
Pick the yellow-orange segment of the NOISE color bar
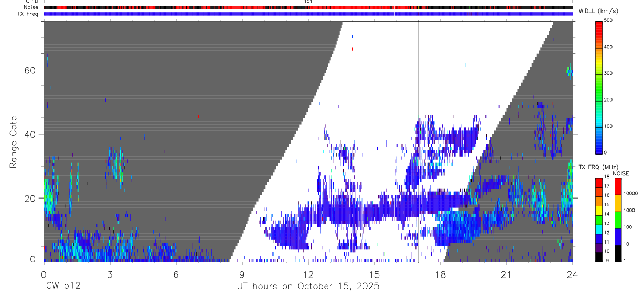[618, 203]
